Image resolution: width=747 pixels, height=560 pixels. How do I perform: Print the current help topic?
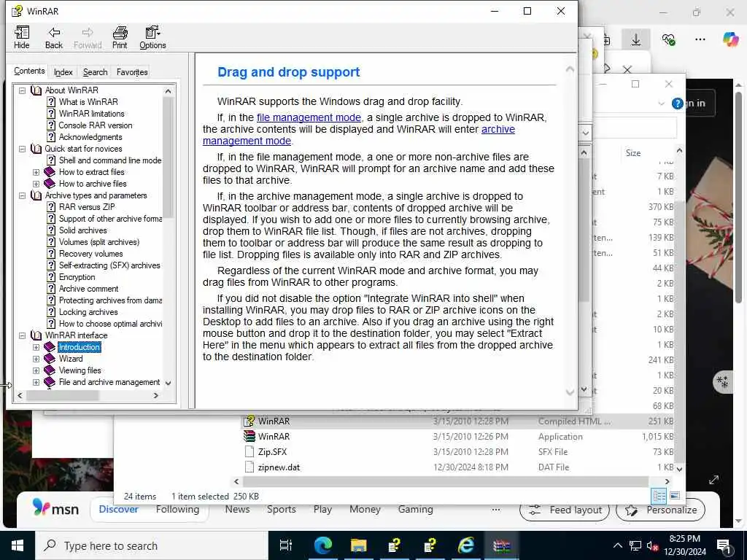click(120, 38)
